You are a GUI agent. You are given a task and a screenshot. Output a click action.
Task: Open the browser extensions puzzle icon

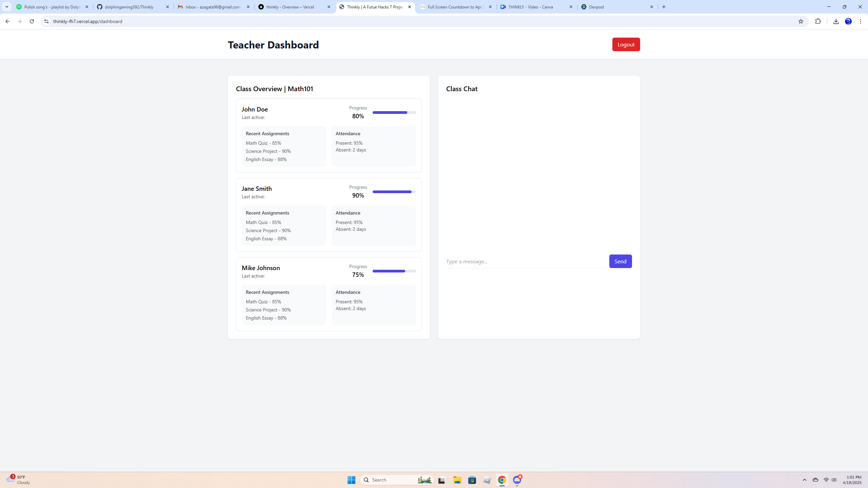pyautogui.click(x=818, y=21)
